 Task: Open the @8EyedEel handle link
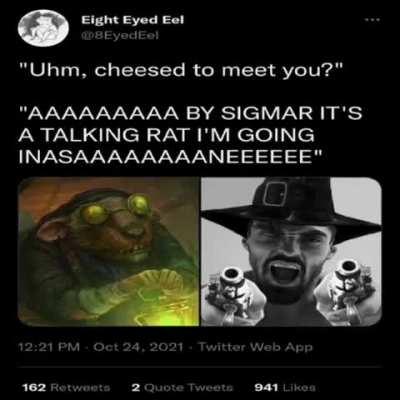coord(120,35)
